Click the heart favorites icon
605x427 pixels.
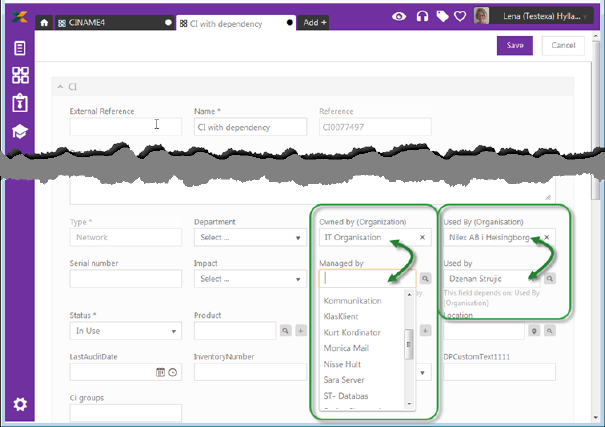(460, 16)
